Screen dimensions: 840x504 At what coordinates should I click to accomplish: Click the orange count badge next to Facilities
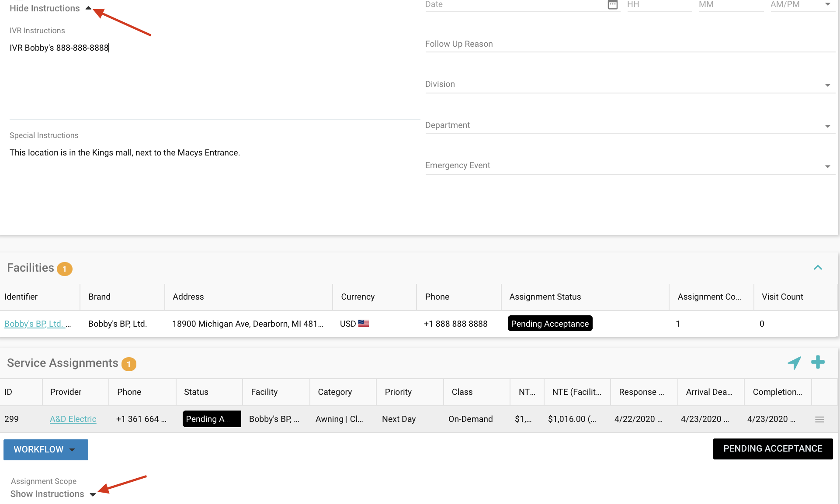[64, 269]
